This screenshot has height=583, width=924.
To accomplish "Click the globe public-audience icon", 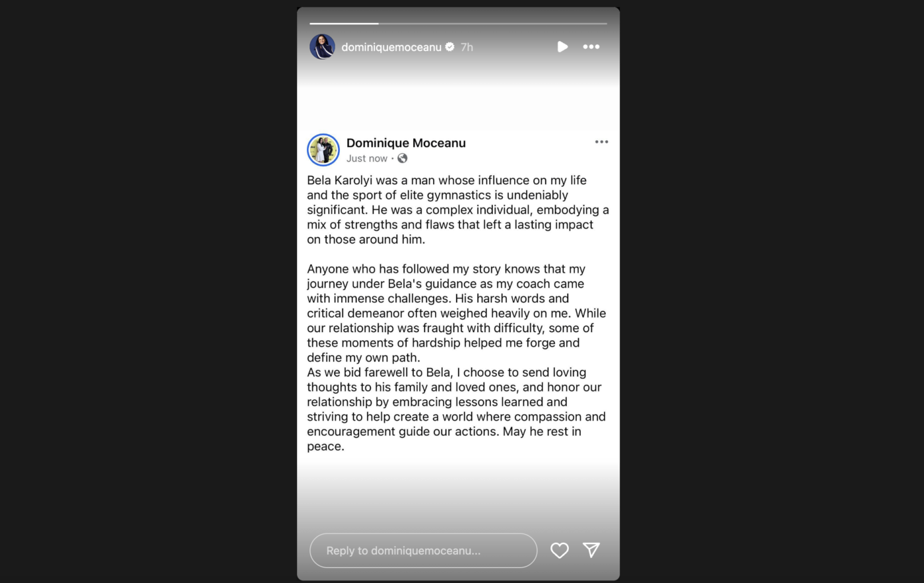I will click(403, 158).
